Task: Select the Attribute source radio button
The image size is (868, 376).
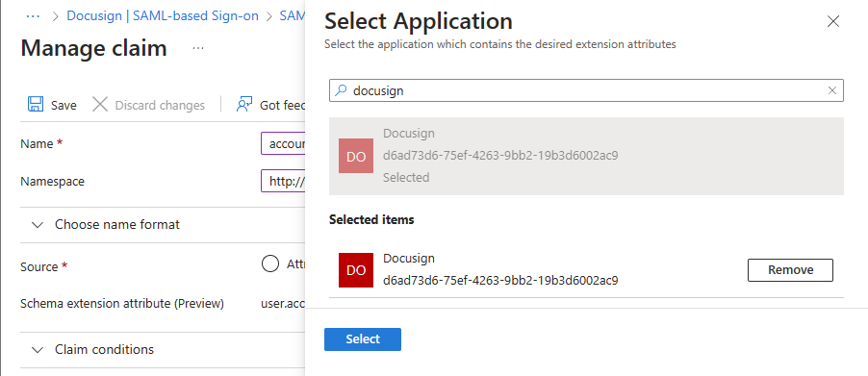Action: (270, 264)
